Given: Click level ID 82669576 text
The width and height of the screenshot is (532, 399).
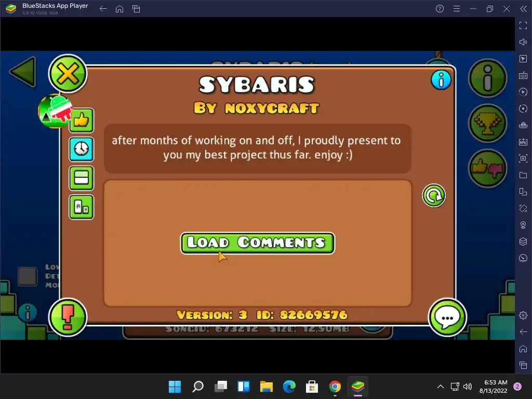Looking at the screenshot, I should click(x=302, y=315).
